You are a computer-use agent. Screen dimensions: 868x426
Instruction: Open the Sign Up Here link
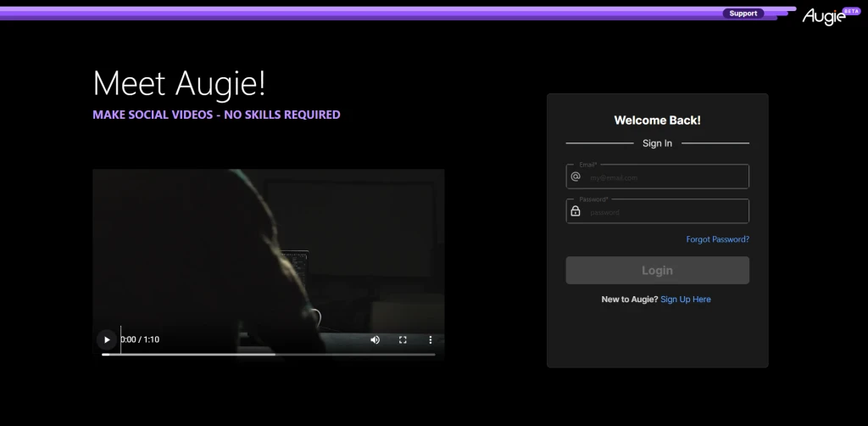point(685,300)
